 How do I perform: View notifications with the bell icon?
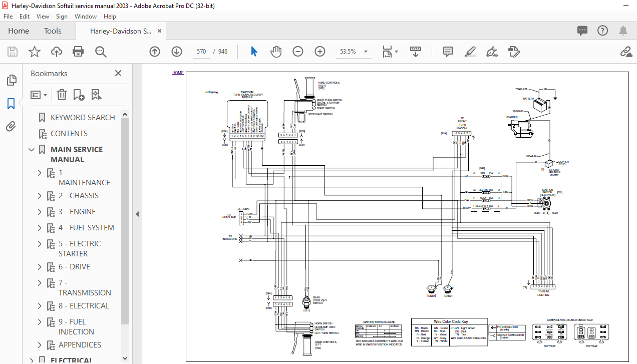tap(623, 31)
